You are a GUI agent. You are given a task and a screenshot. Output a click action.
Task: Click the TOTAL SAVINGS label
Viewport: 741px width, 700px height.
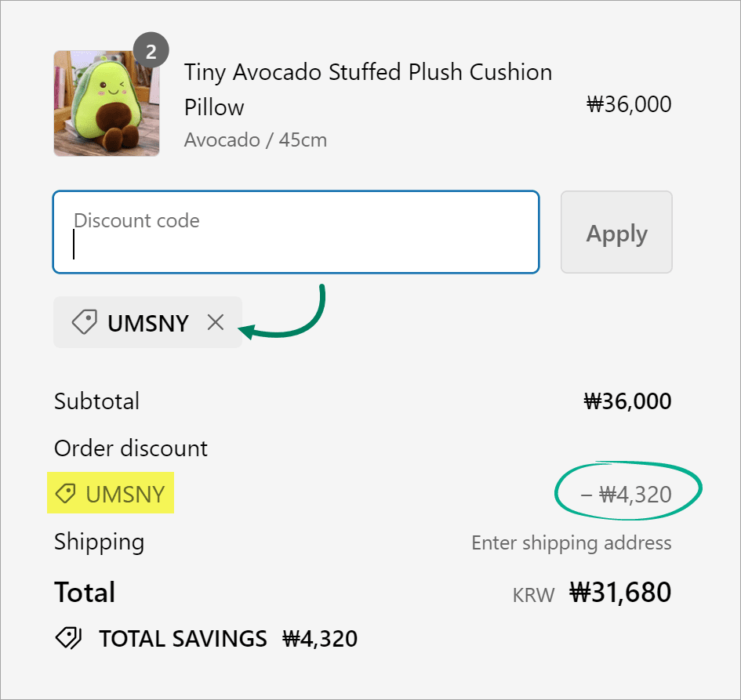[x=183, y=639]
